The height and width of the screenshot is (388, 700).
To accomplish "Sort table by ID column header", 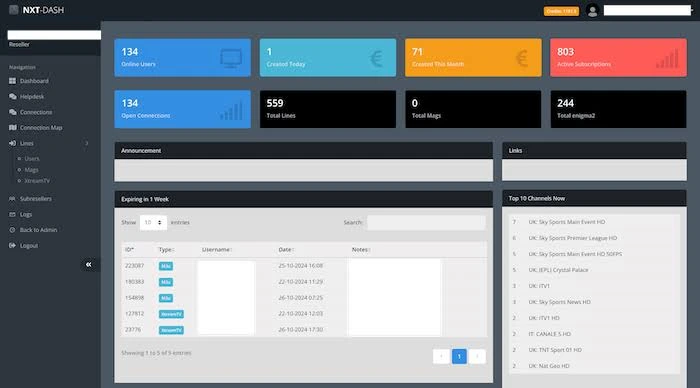I will [x=129, y=250].
